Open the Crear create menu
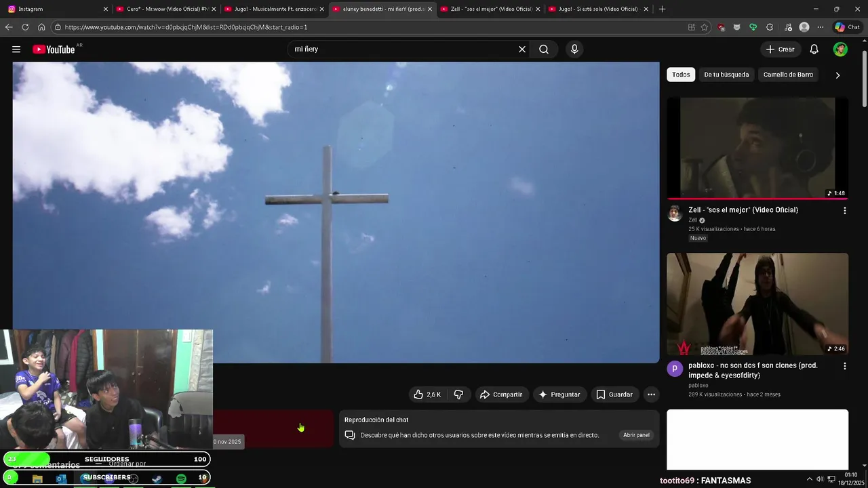Image resolution: width=868 pixels, height=488 pixels. (780, 49)
